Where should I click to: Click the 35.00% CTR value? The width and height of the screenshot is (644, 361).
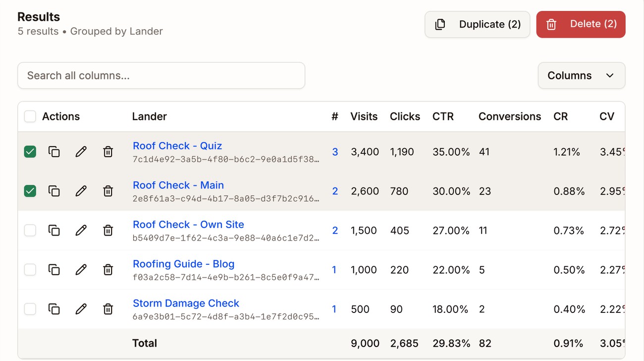(x=451, y=152)
